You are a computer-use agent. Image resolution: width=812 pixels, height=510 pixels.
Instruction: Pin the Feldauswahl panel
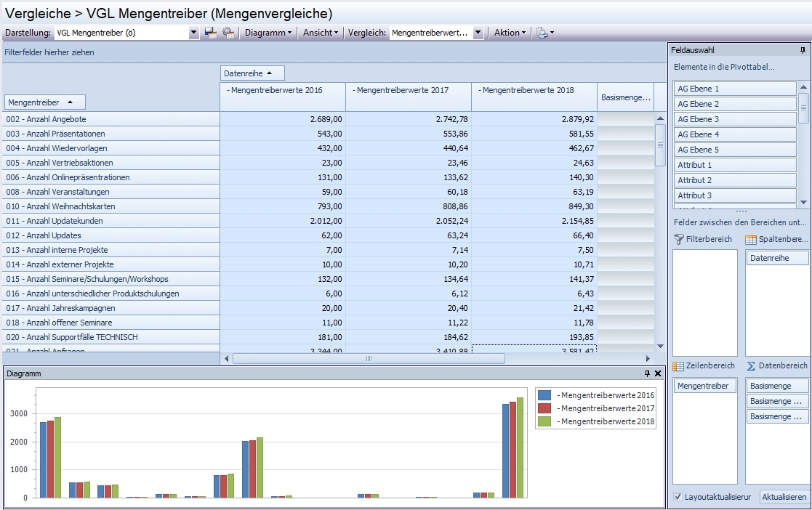click(803, 50)
